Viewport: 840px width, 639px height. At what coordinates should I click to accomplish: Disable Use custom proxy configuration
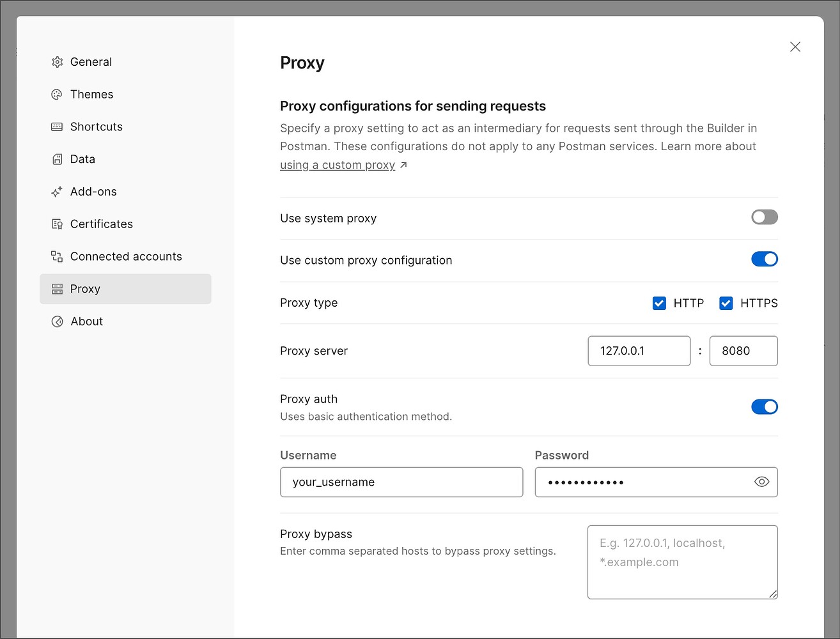[765, 259]
